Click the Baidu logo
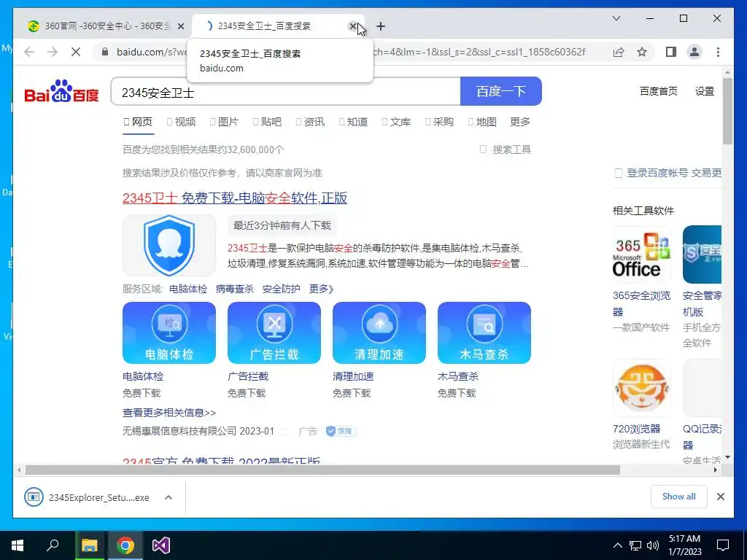This screenshot has width=747, height=560. (x=61, y=91)
